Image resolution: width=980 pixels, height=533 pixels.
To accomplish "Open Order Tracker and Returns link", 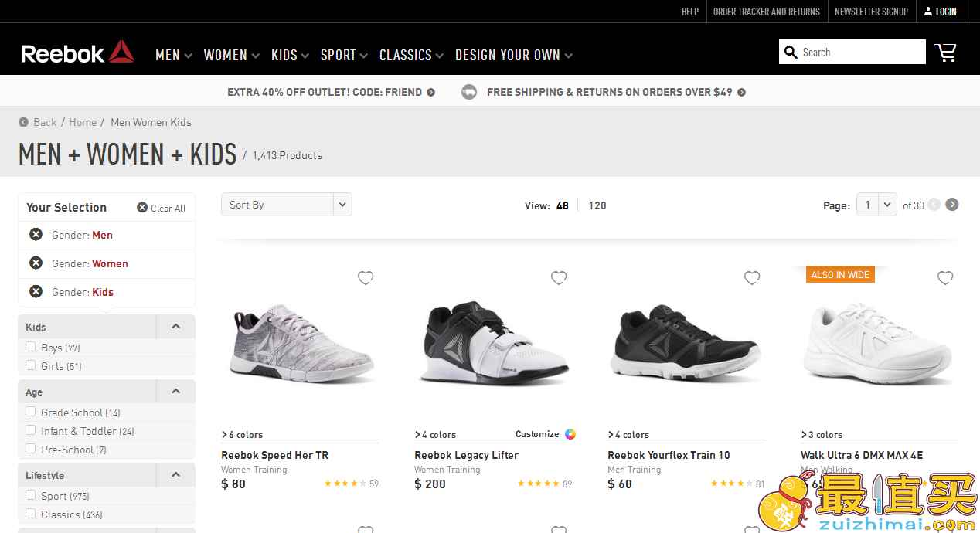I will click(766, 12).
